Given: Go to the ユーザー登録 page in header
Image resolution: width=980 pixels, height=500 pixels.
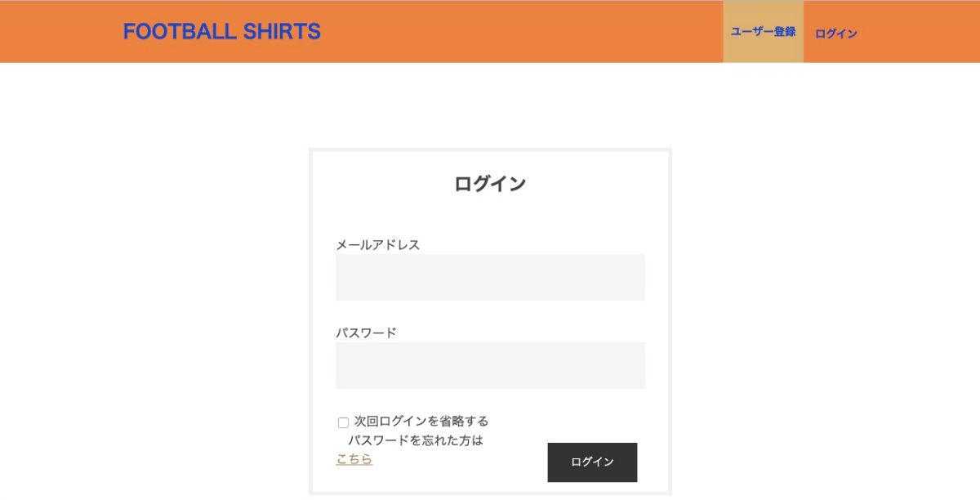Looking at the screenshot, I should click(x=763, y=32).
